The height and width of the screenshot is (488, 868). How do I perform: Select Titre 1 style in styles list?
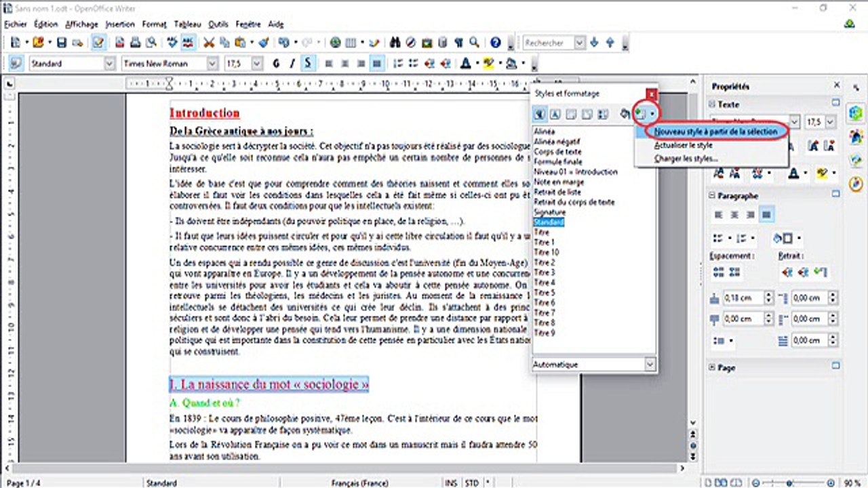point(544,242)
